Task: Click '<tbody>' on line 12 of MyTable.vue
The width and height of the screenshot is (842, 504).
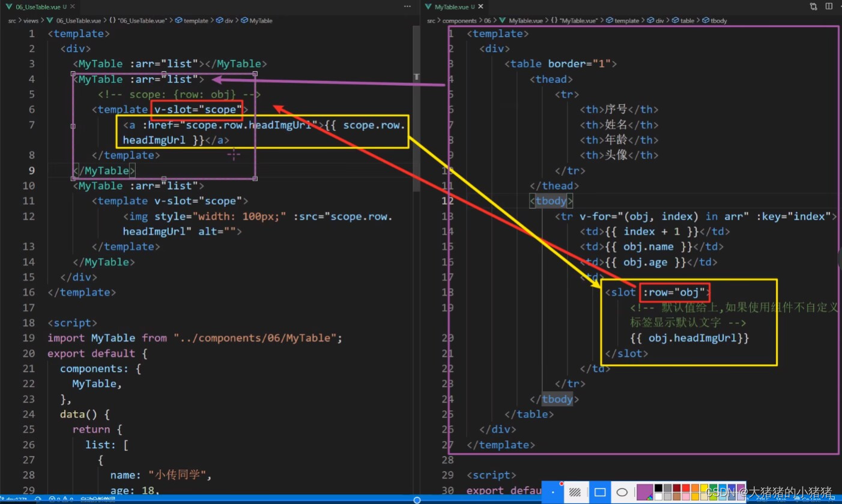Action: [x=551, y=200]
